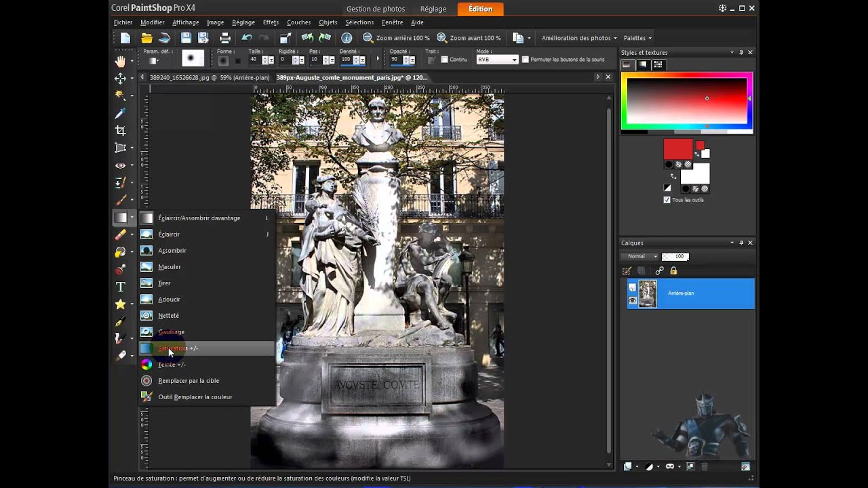
Task: Open the Amélioration des photos dropdown
Action: 579,38
